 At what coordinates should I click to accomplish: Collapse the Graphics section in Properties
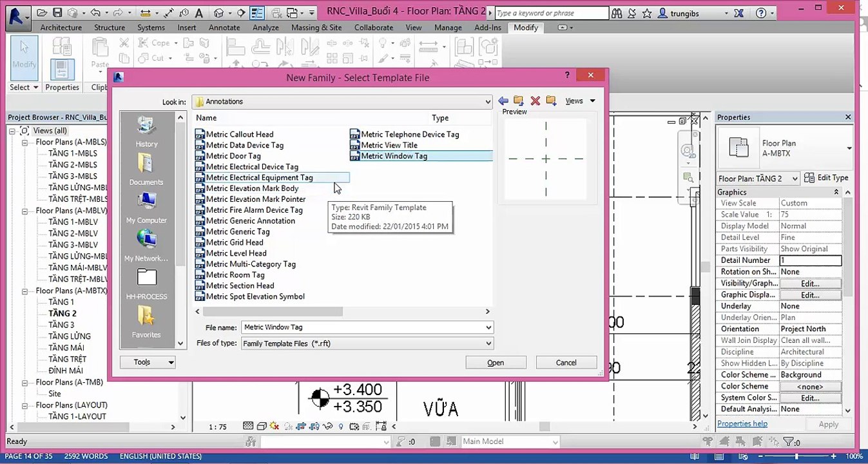pos(836,192)
